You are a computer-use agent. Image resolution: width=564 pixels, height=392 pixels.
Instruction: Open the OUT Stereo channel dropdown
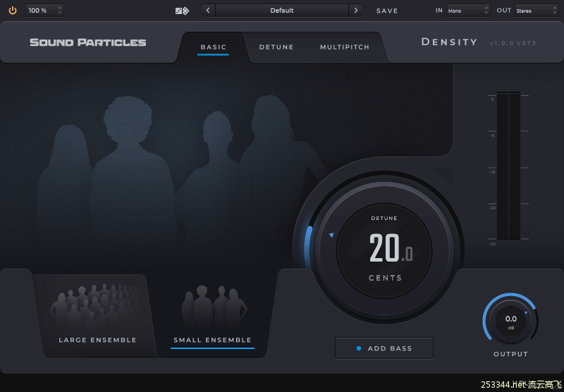point(537,11)
